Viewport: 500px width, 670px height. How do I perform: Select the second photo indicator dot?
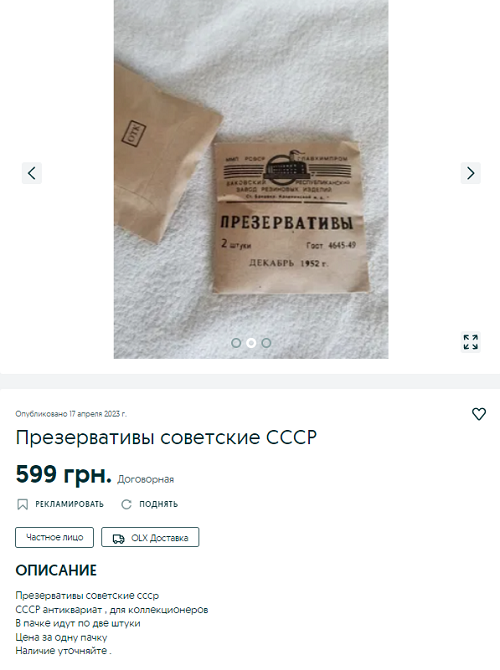[251, 343]
